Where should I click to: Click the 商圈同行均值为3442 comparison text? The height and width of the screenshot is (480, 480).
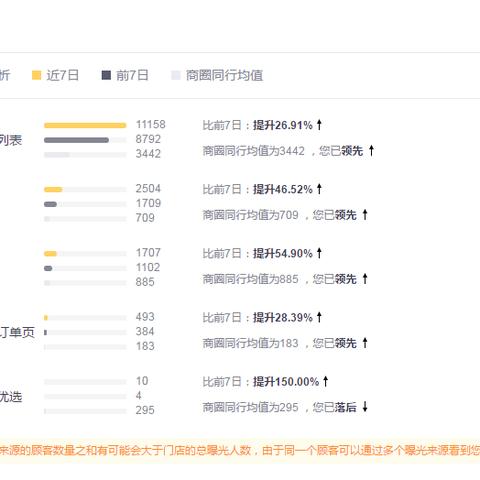tap(283, 151)
